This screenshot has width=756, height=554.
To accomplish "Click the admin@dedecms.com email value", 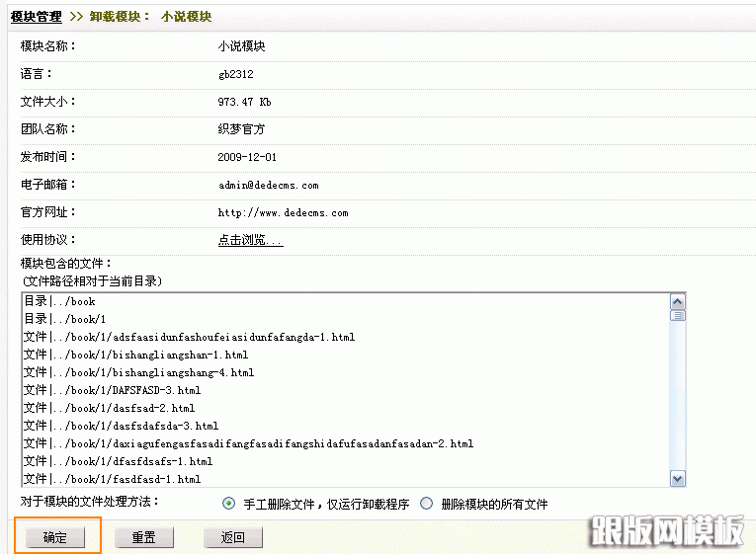I will point(268,186).
